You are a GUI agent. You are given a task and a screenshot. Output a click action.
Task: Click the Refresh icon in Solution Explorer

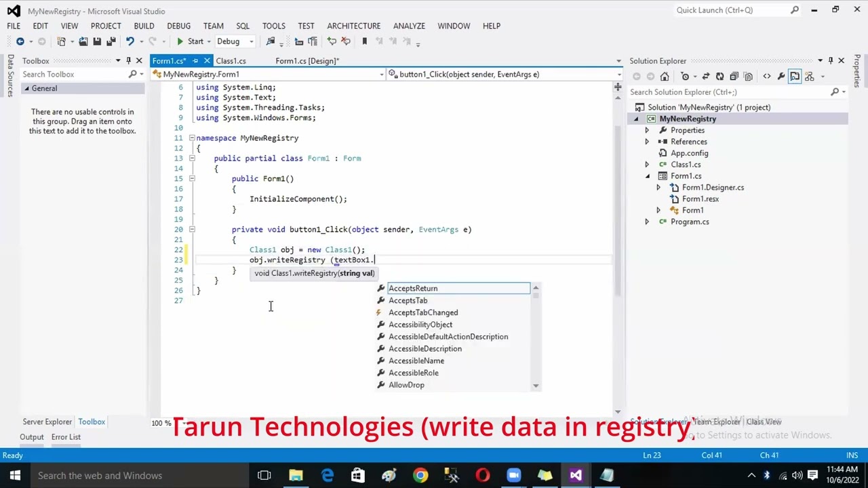(x=719, y=77)
